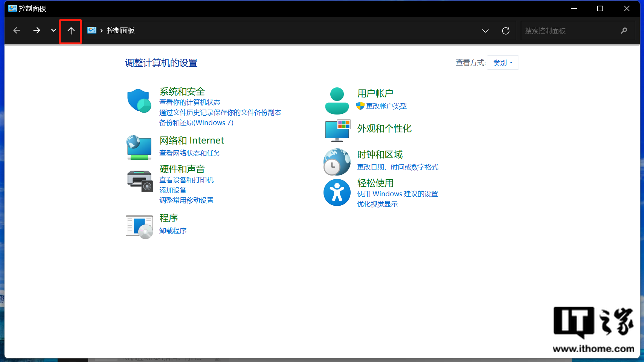Screen dimensions: 644x362
Task: Click the address bar chevron before 控制面板
Action: 102,31
